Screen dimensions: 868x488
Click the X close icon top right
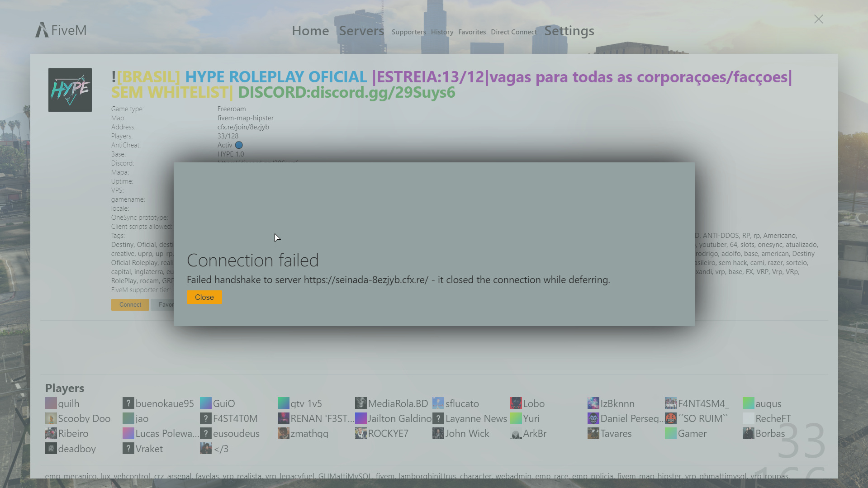point(819,19)
